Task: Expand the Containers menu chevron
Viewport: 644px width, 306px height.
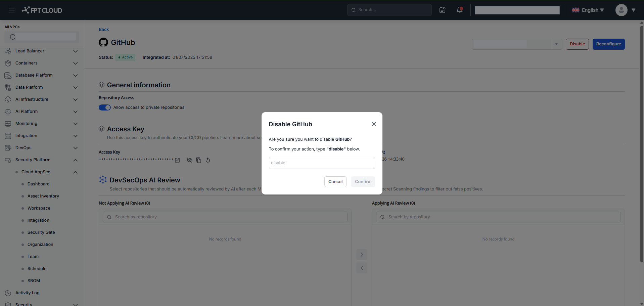Action: tap(76, 63)
